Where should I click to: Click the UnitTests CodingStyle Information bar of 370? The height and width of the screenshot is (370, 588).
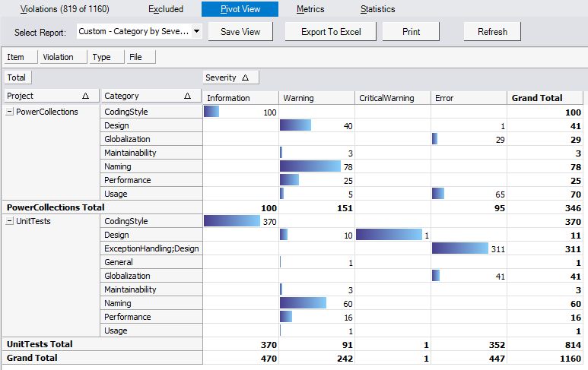232,221
